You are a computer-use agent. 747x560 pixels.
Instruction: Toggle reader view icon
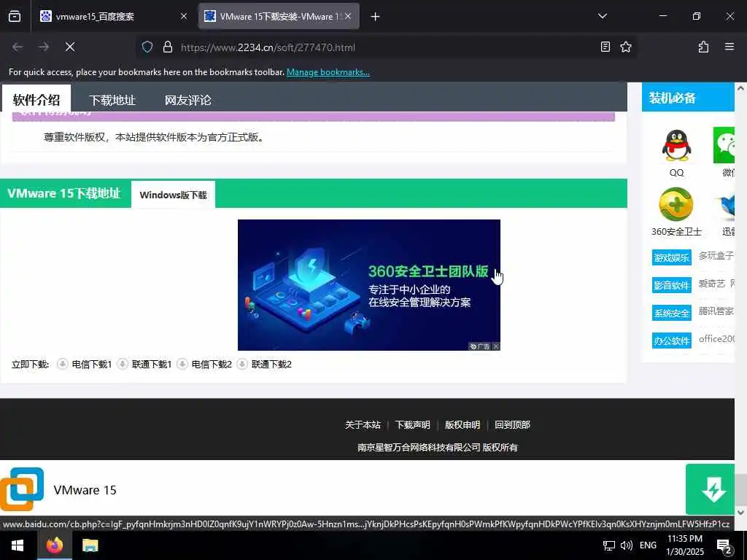(x=605, y=47)
